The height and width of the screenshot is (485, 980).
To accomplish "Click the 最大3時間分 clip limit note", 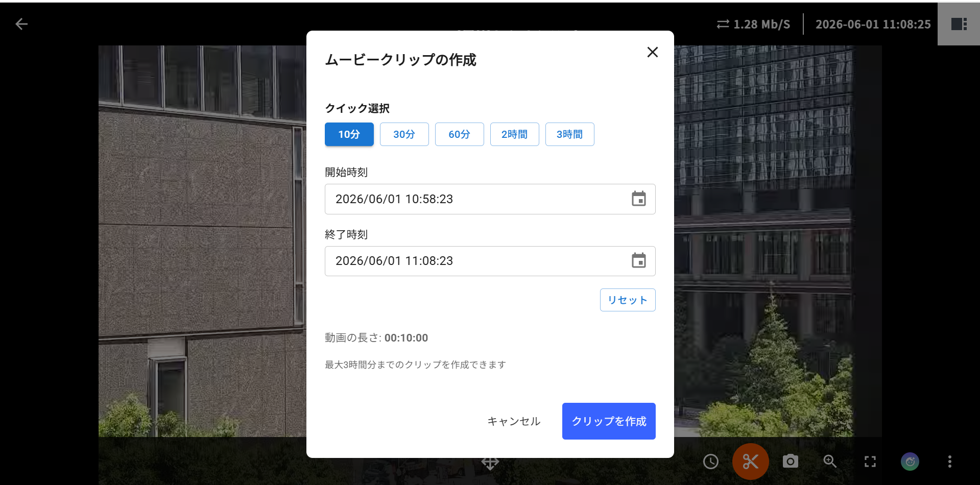I will 415,365.
